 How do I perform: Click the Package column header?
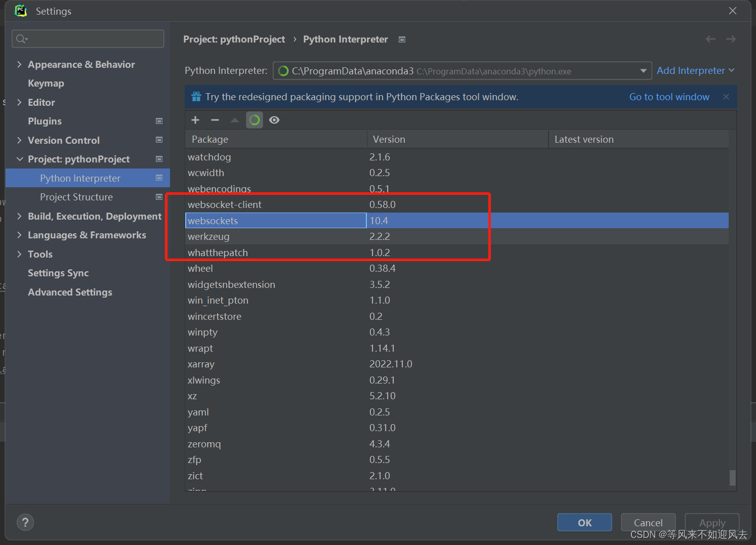click(276, 139)
